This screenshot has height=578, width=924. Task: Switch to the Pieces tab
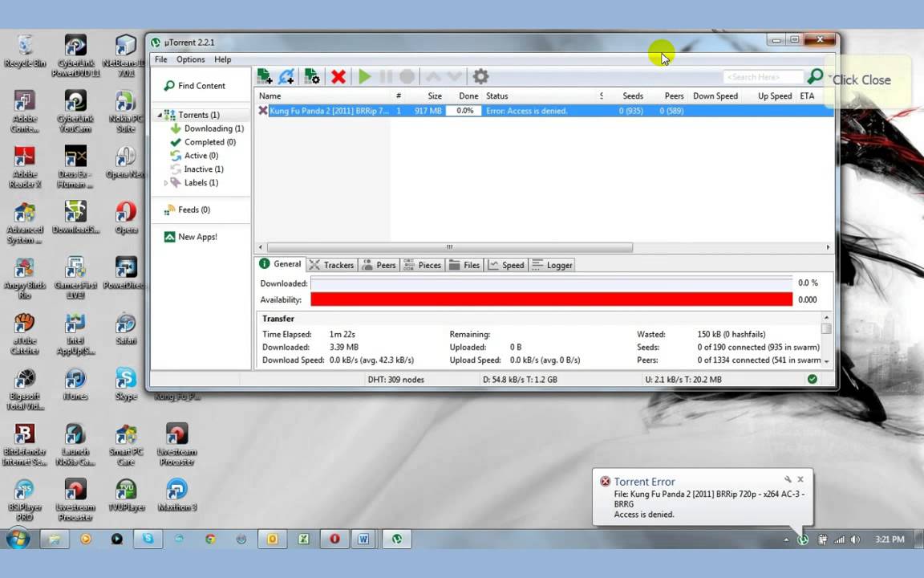pos(423,265)
